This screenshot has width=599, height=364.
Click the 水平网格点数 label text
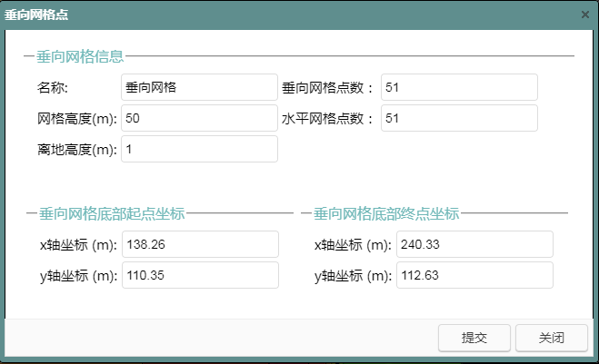point(327,119)
